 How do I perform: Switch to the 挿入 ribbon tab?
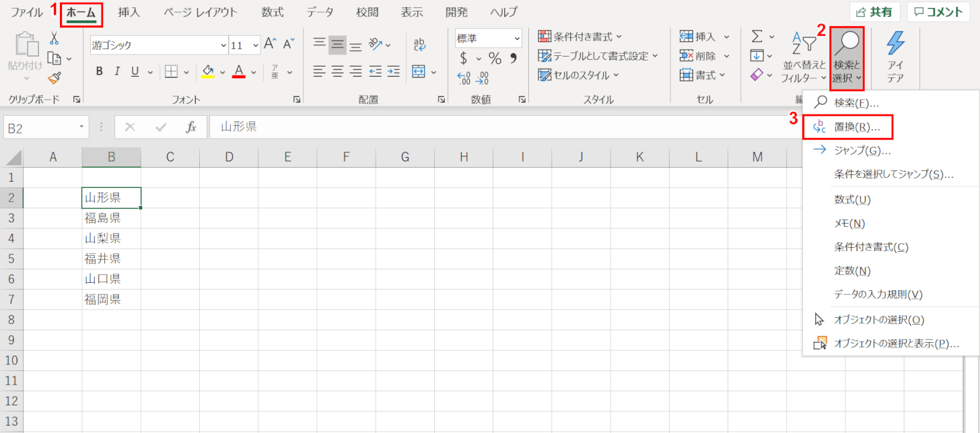129,12
